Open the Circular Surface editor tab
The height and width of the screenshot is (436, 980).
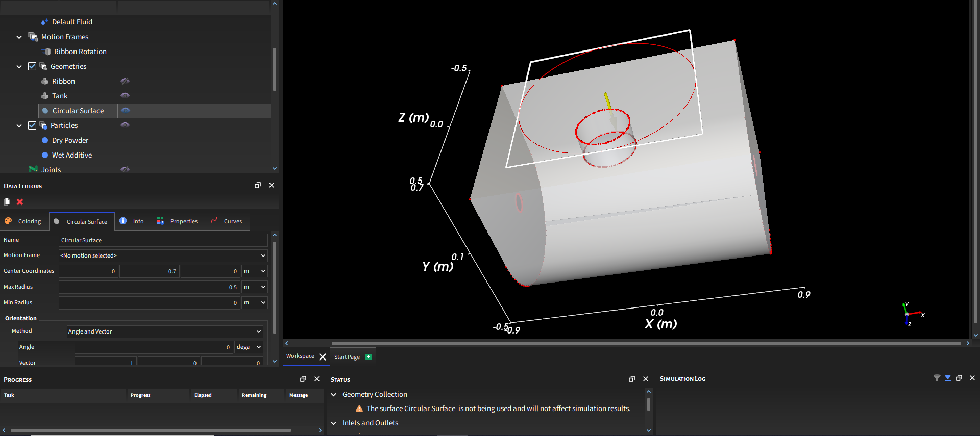(x=82, y=222)
